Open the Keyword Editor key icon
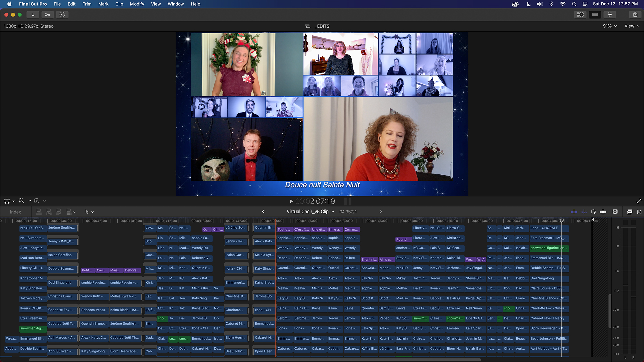This screenshot has width=644, height=362. tap(48, 15)
